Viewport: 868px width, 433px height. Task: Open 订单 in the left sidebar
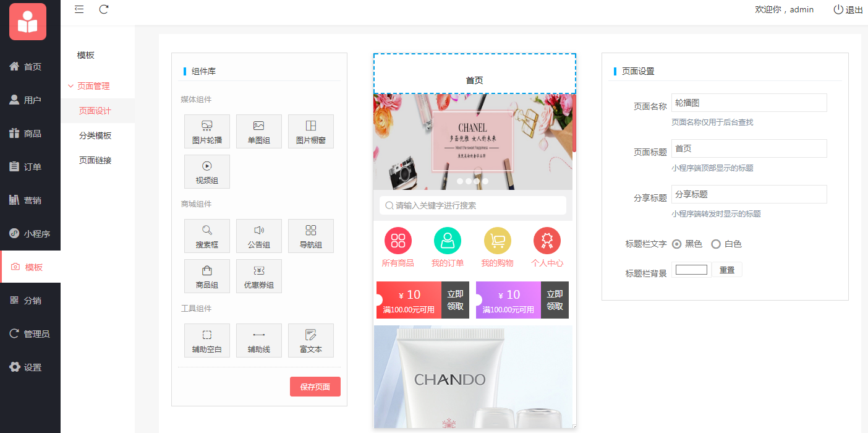(30, 167)
